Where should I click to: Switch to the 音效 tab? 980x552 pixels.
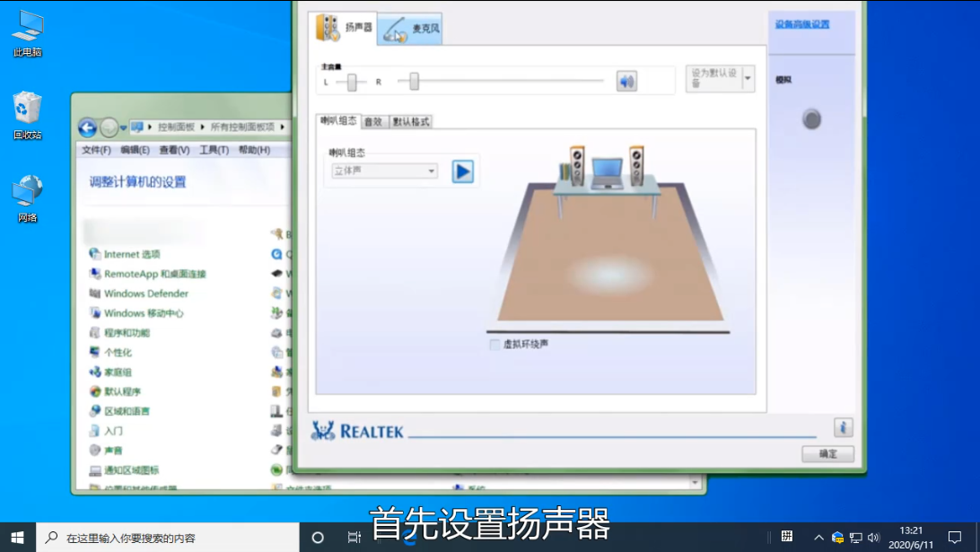pos(373,121)
